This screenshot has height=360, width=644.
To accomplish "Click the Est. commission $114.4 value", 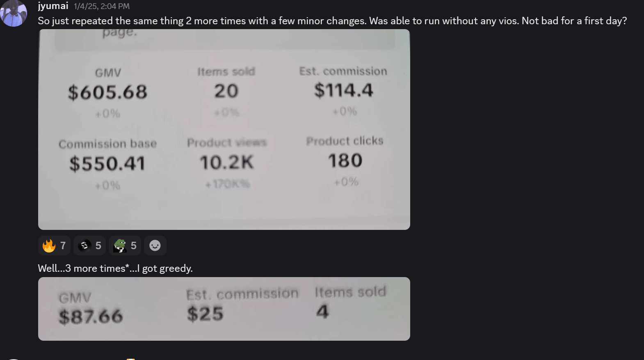I will click(x=344, y=90).
